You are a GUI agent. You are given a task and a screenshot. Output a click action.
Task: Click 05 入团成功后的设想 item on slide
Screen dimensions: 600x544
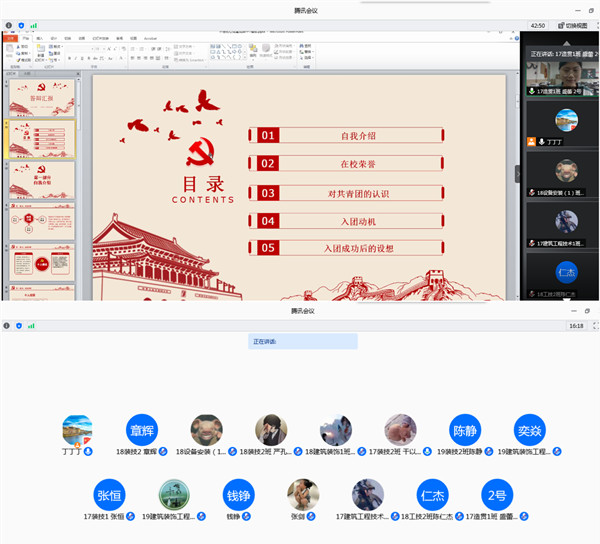346,248
